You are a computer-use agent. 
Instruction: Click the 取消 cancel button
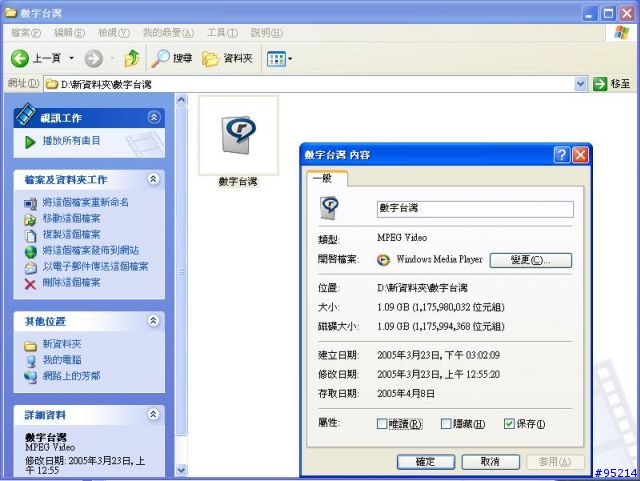(491, 462)
